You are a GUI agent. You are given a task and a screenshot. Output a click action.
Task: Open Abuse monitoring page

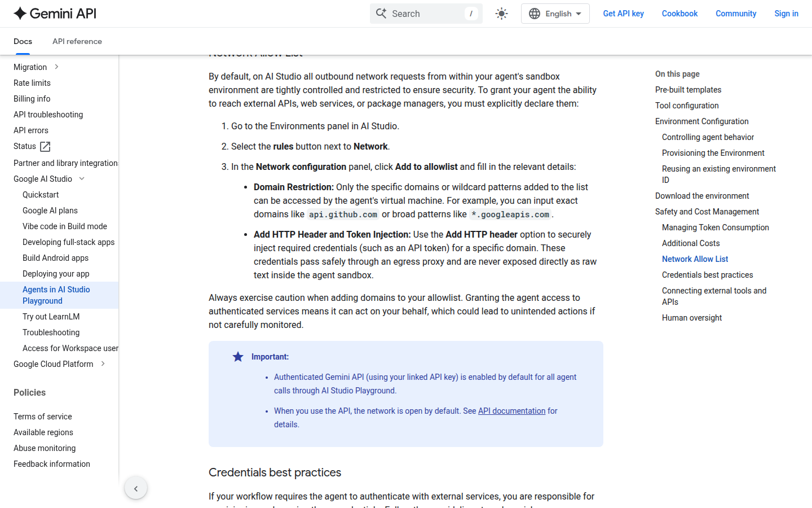click(x=45, y=448)
